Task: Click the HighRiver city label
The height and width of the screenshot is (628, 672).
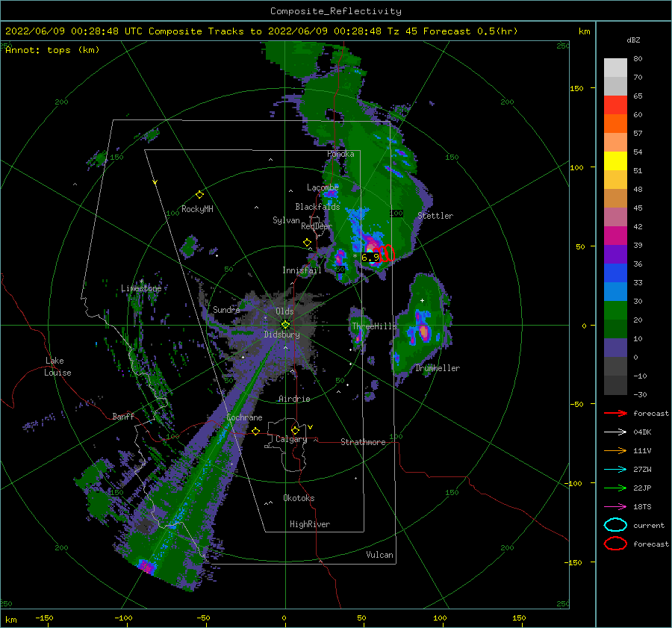Action: 310,524
